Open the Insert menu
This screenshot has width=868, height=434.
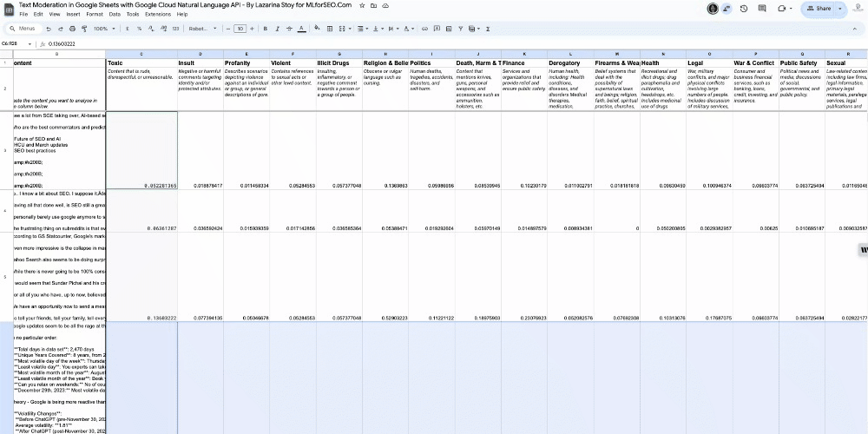(73, 14)
